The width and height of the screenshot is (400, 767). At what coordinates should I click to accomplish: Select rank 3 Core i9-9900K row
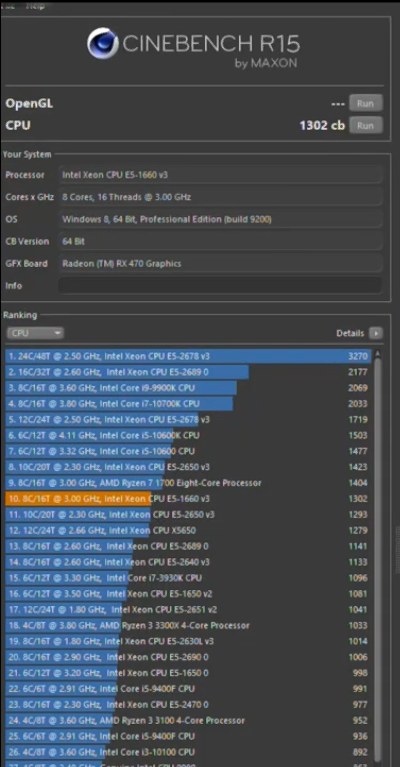pos(188,388)
